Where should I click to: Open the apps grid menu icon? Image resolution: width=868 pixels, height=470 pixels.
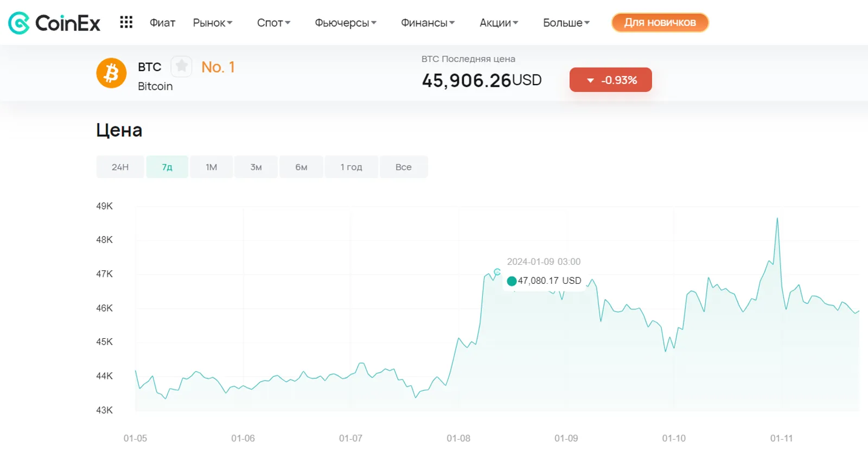pos(126,22)
